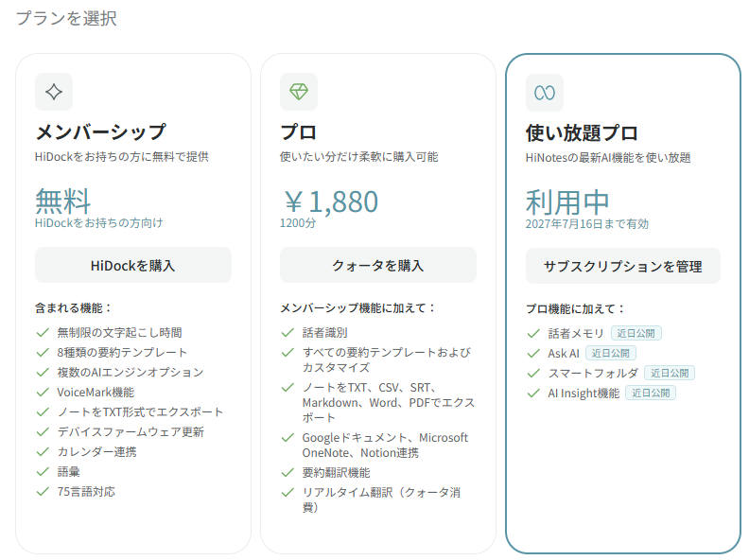The width and height of the screenshot is (749, 560).
Task: Click the checkmark next to 8種類の要約テンプレート
Action: pyautogui.click(x=43, y=353)
